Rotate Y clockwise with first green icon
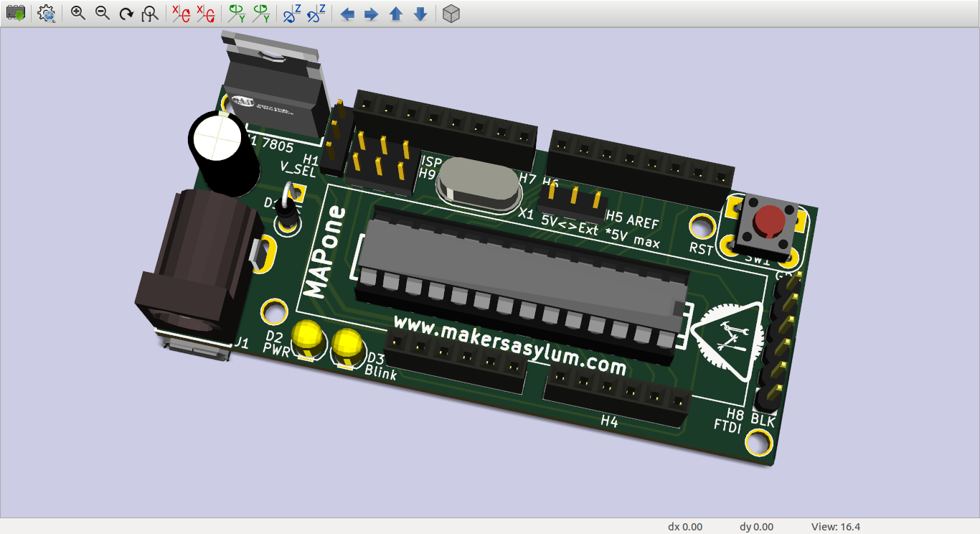Image resolution: width=980 pixels, height=534 pixels. (x=236, y=13)
